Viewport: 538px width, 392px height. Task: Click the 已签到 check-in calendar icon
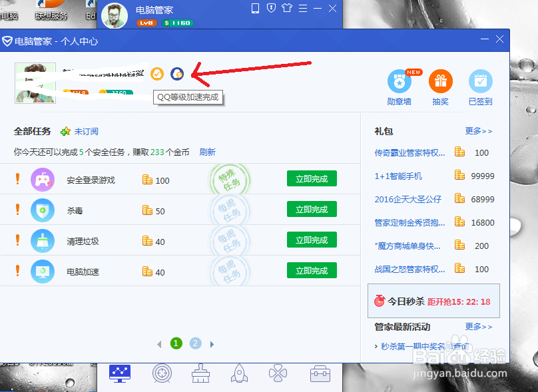[x=480, y=81]
